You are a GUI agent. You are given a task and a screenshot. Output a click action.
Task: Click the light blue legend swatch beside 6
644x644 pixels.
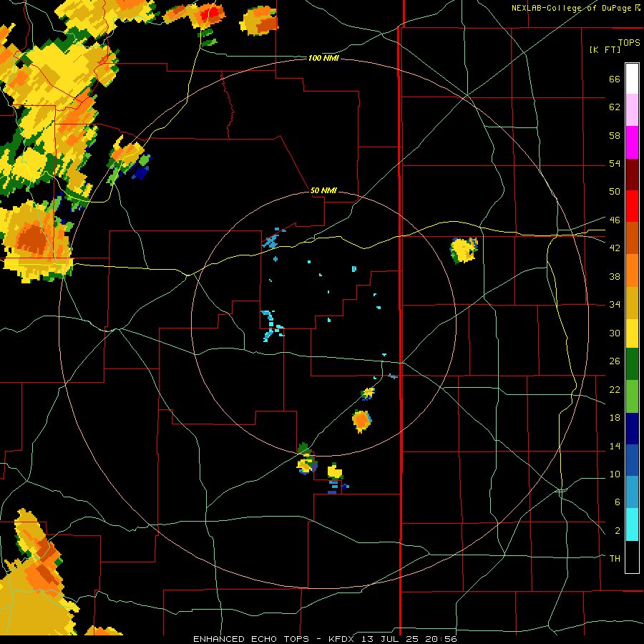(632, 492)
